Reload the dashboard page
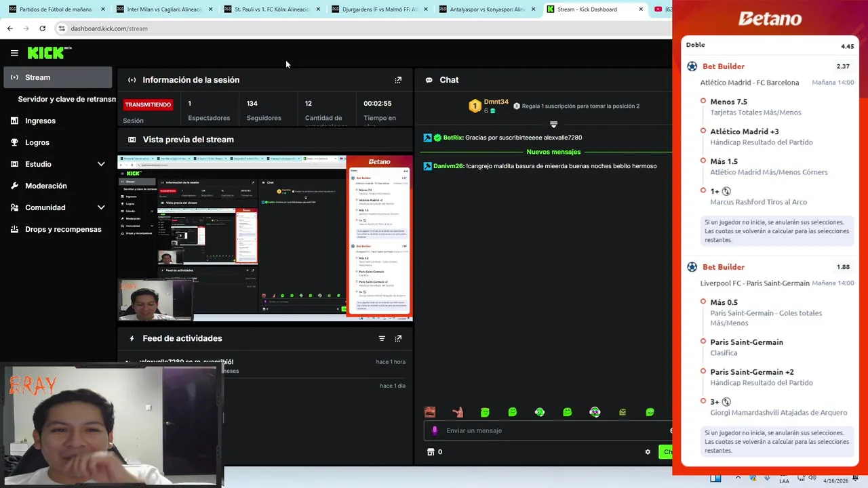This screenshot has height=488, width=868. tap(42, 28)
